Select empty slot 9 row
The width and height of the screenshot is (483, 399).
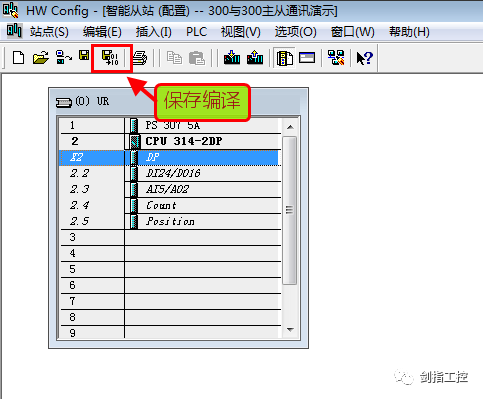click(170, 332)
